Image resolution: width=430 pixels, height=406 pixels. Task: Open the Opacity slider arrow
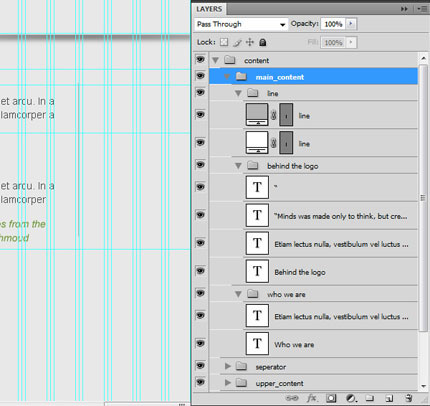click(x=351, y=24)
